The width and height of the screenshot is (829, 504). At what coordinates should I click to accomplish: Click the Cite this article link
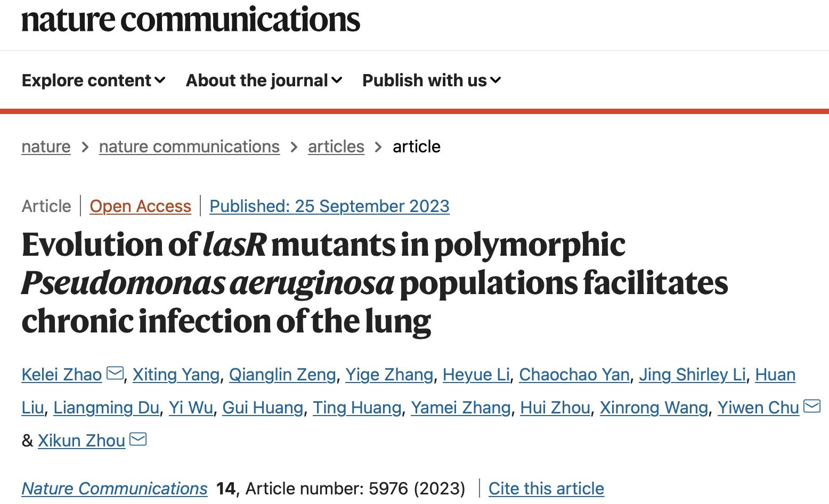click(x=546, y=489)
